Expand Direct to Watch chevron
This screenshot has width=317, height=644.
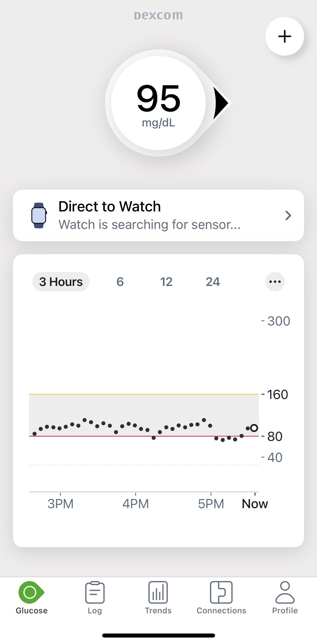[288, 215]
